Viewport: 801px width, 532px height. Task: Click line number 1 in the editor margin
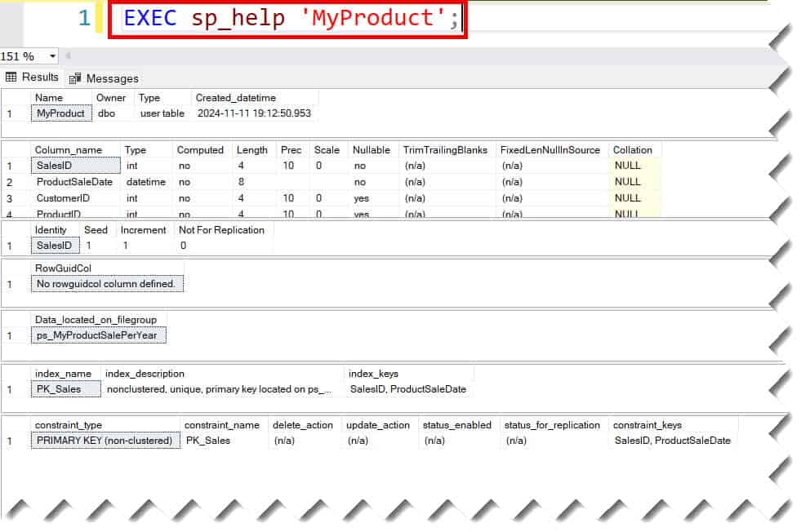click(86, 16)
